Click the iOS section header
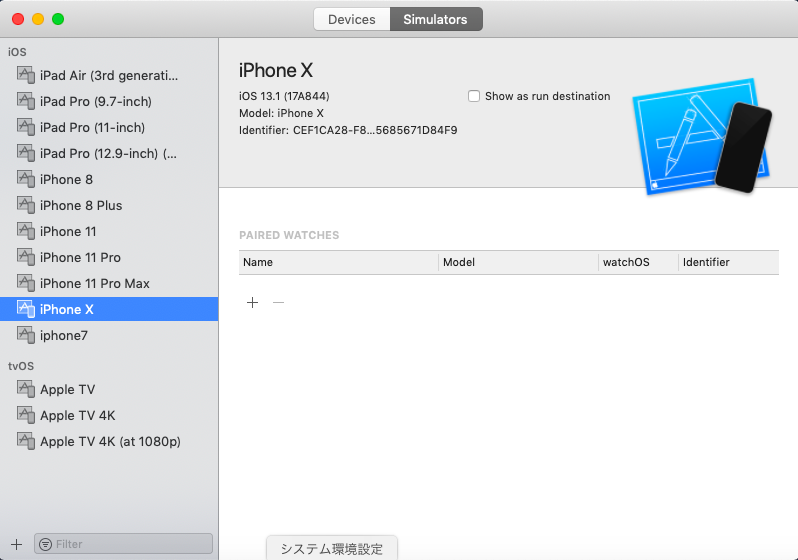 [17, 52]
